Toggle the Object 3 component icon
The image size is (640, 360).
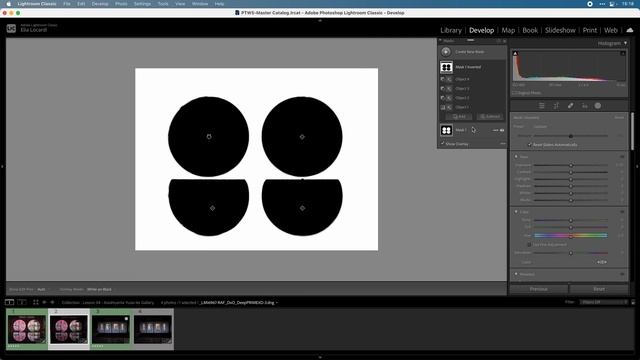click(443, 89)
